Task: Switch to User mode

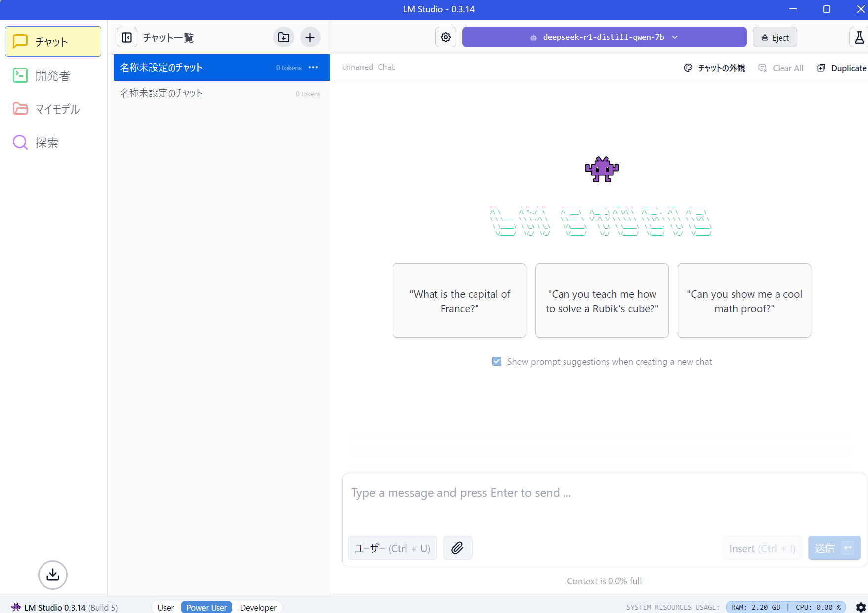Action: (166, 607)
